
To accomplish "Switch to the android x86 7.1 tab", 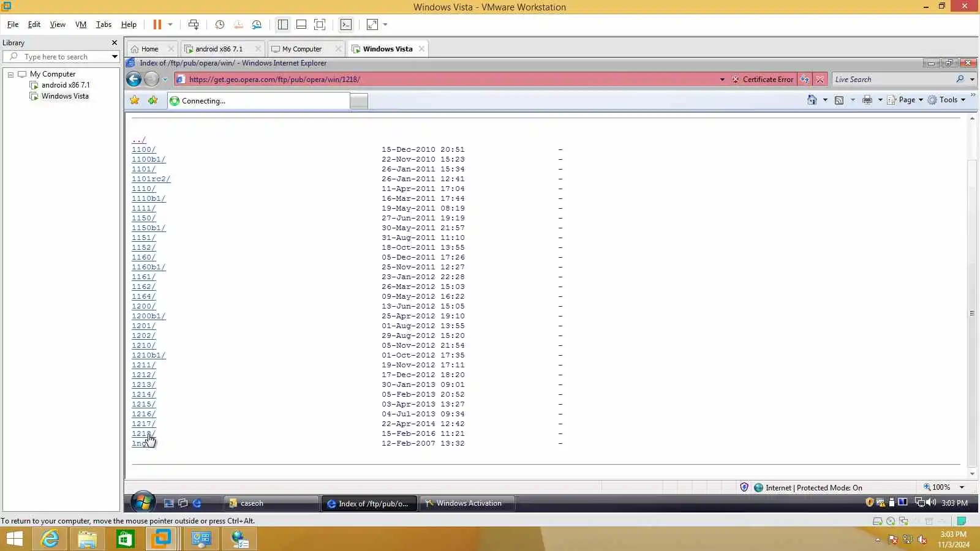I will pyautogui.click(x=219, y=49).
